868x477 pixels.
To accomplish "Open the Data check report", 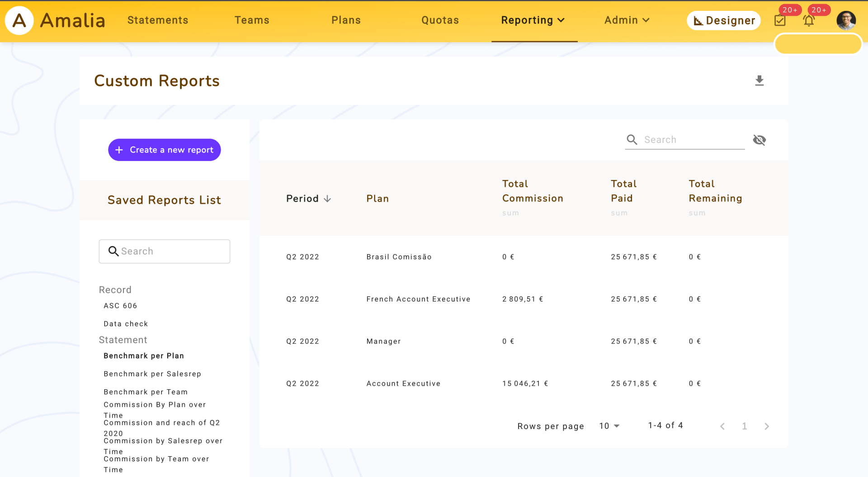I will coord(126,324).
